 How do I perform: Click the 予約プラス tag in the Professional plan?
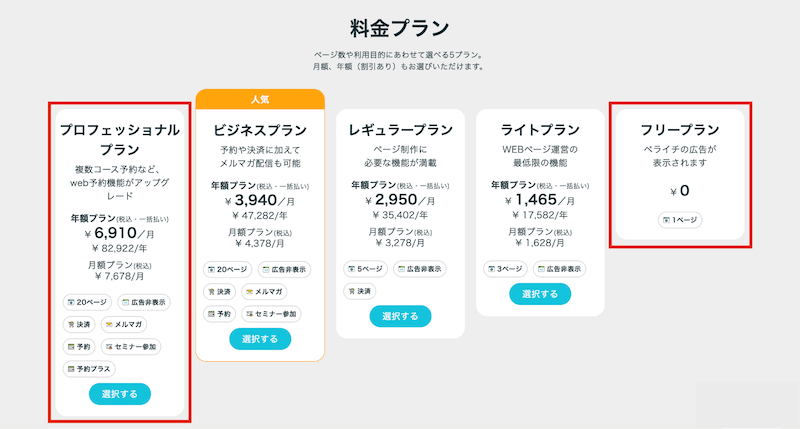88,368
